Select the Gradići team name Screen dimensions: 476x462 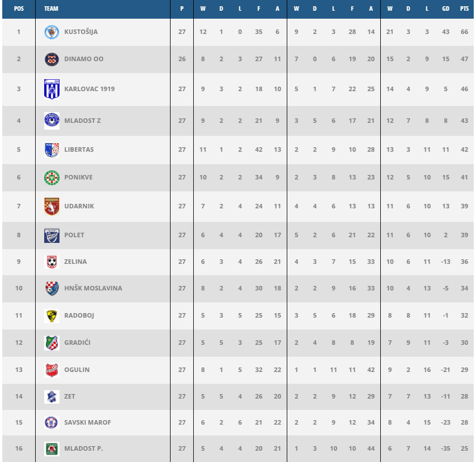tap(78, 343)
